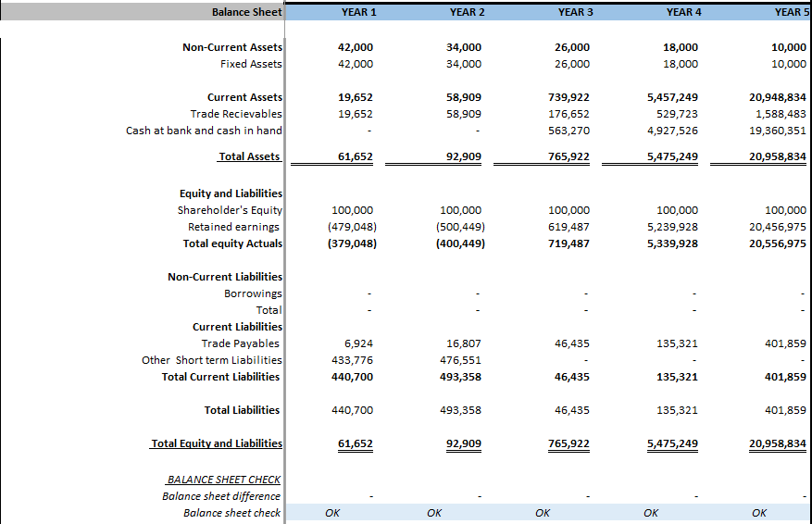The image size is (812, 524).
Task: Select Year 5 cash value 19,360,351
Action: 778,130
